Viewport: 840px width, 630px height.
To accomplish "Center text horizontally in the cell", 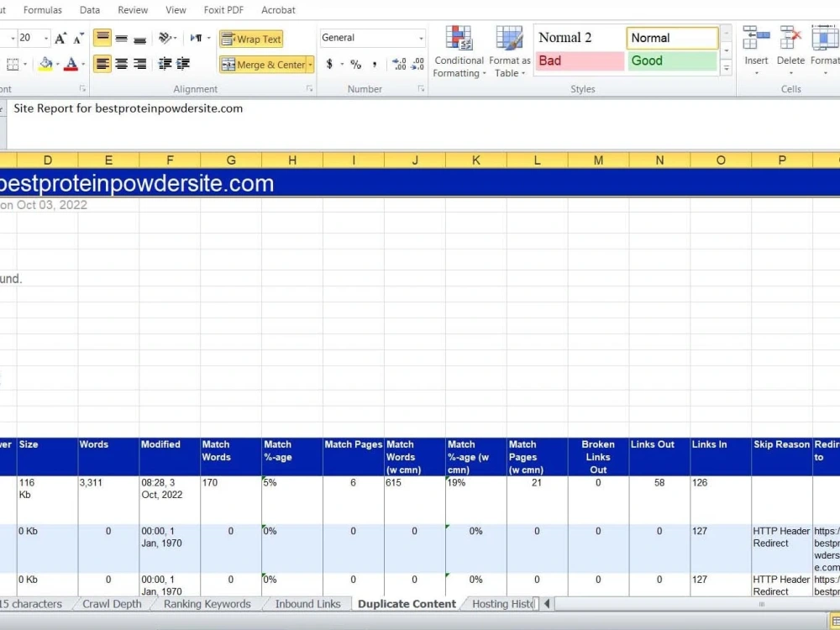I will pos(122,64).
